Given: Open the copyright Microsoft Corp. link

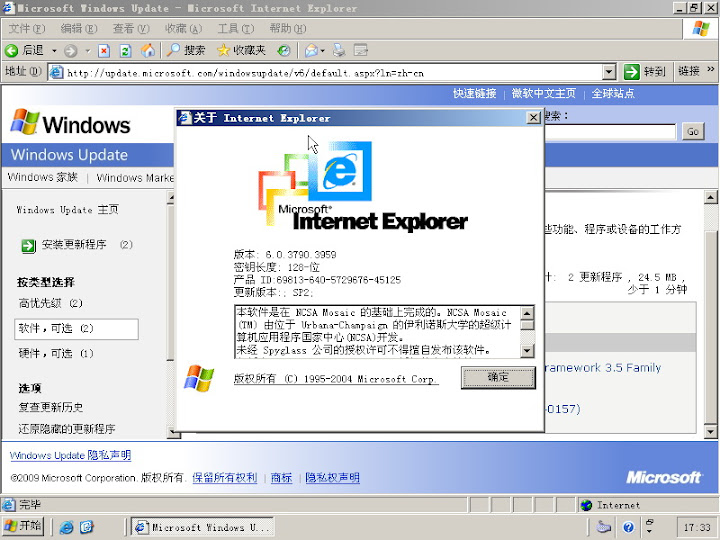Looking at the screenshot, I should point(336,379).
